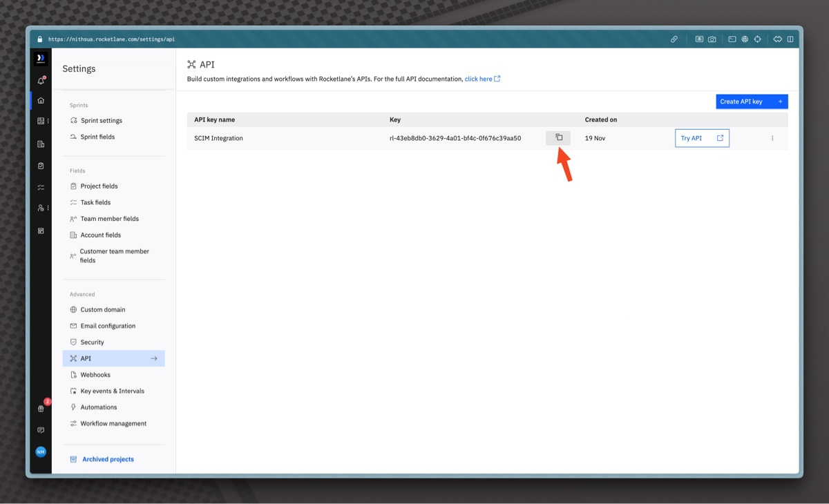Click the 'Created on' column header
The height and width of the screenshot is (504, 829).
tap(601, 119)
